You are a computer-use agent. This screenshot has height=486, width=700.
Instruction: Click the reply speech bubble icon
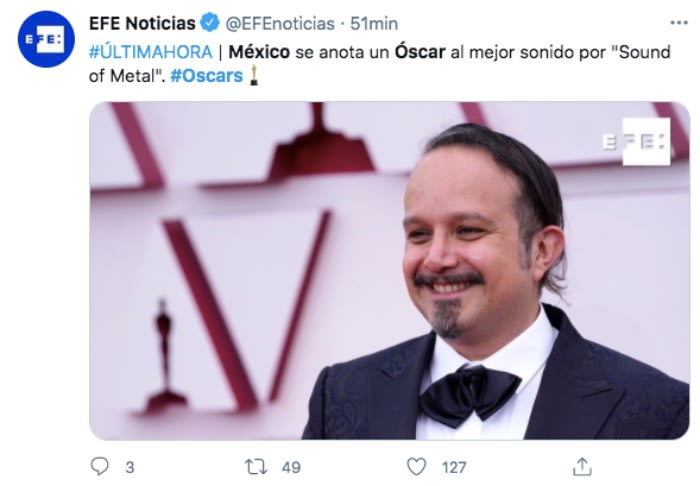[100, 466]
